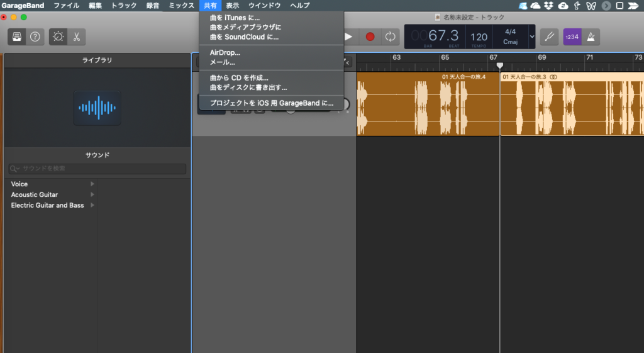Select AirDrop... in the share menu
644x353 pixels.
tap(272, 53)
